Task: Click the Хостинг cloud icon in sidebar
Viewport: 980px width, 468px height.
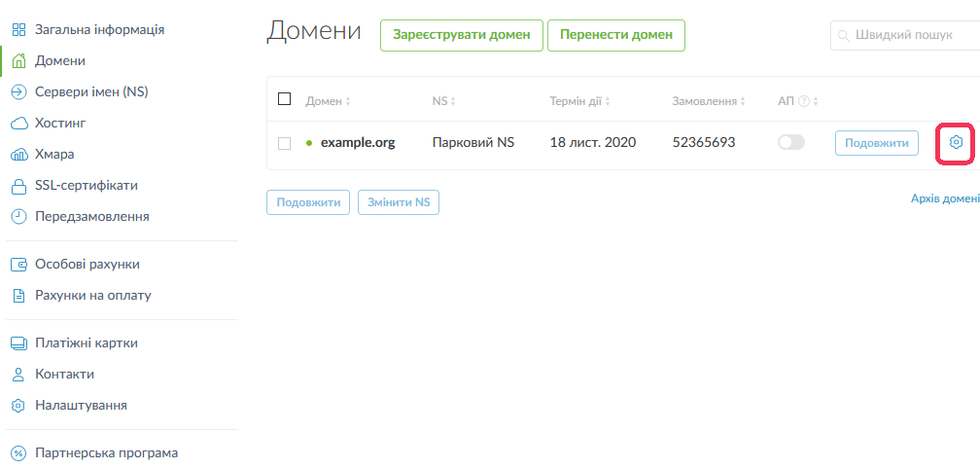Action: coord(18,124)
